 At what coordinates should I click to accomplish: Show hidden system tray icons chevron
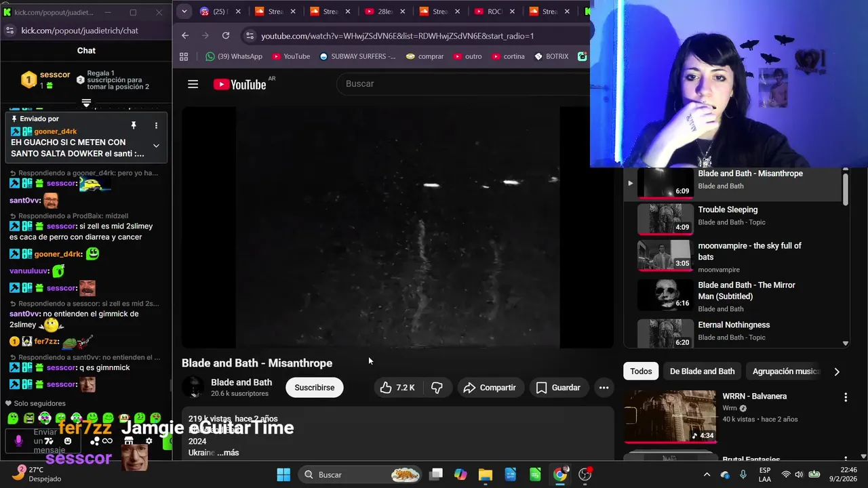(707, 474)
